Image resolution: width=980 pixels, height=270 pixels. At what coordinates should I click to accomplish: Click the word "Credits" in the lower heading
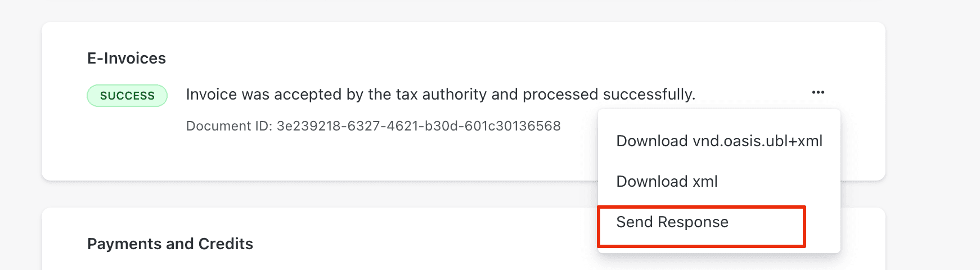click(x=226, y=244)
